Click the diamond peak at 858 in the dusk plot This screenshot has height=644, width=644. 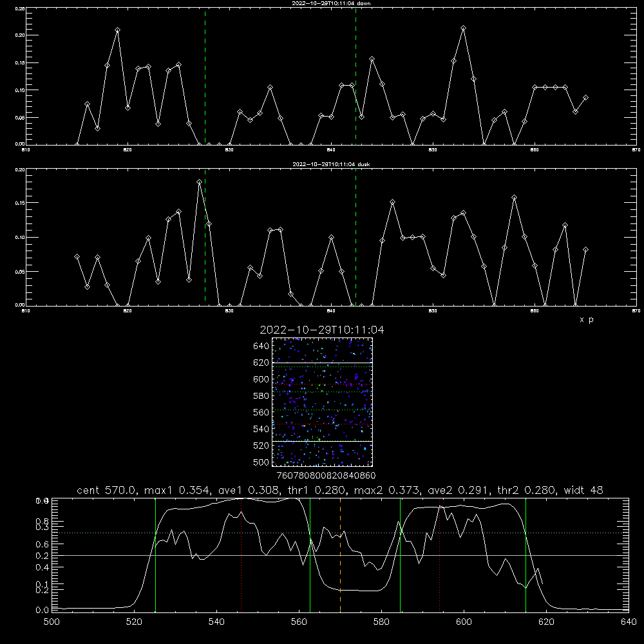[x=514, y=198]
